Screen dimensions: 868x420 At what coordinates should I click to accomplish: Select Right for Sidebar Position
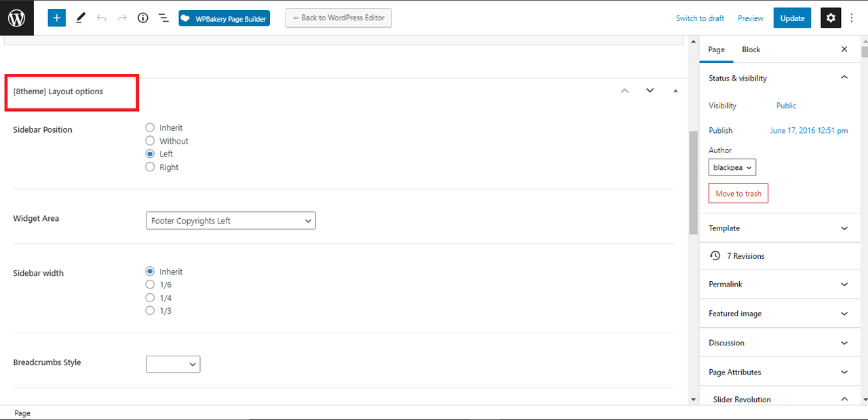(x=151, y=167)
